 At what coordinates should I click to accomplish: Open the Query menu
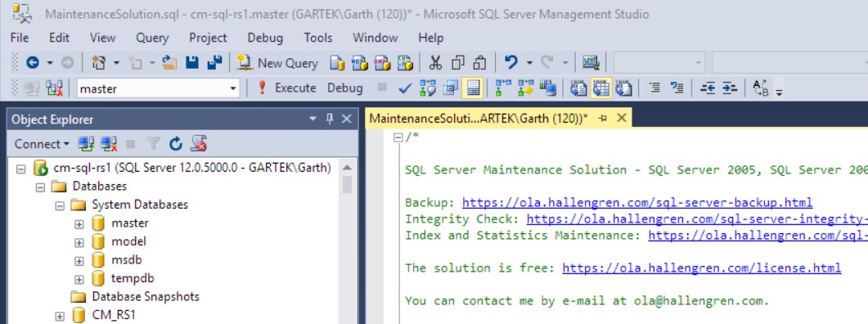[152, 38]
